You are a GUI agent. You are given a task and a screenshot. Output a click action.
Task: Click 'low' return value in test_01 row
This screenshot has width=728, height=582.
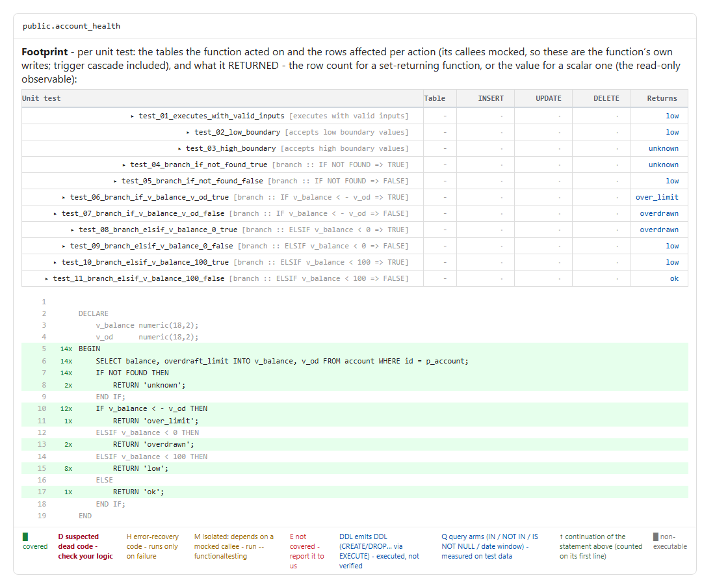[x=672, y=116]
